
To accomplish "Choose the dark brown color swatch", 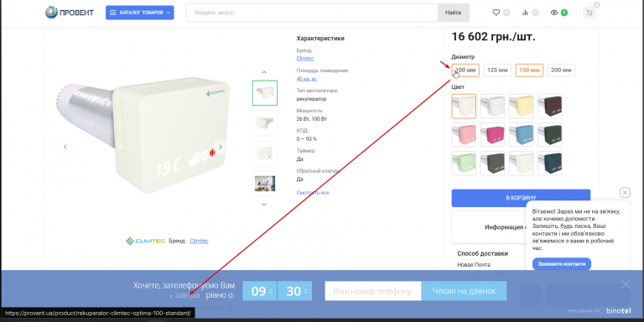I will 550,106.
